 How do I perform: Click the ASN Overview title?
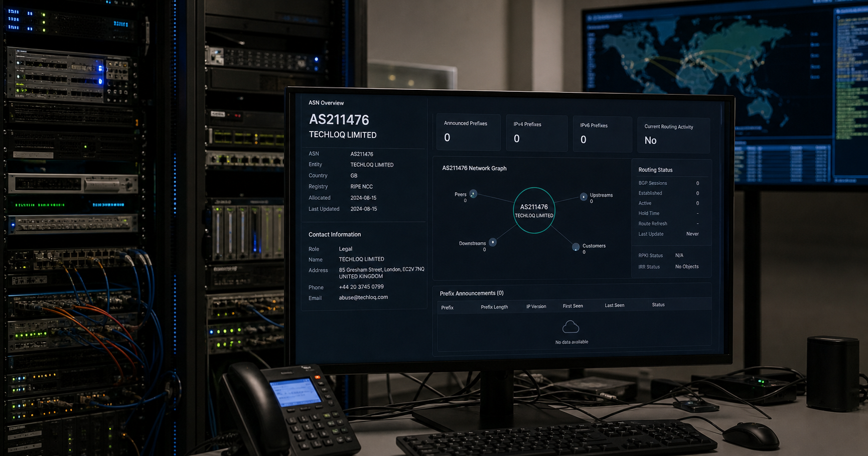point(326,103)
